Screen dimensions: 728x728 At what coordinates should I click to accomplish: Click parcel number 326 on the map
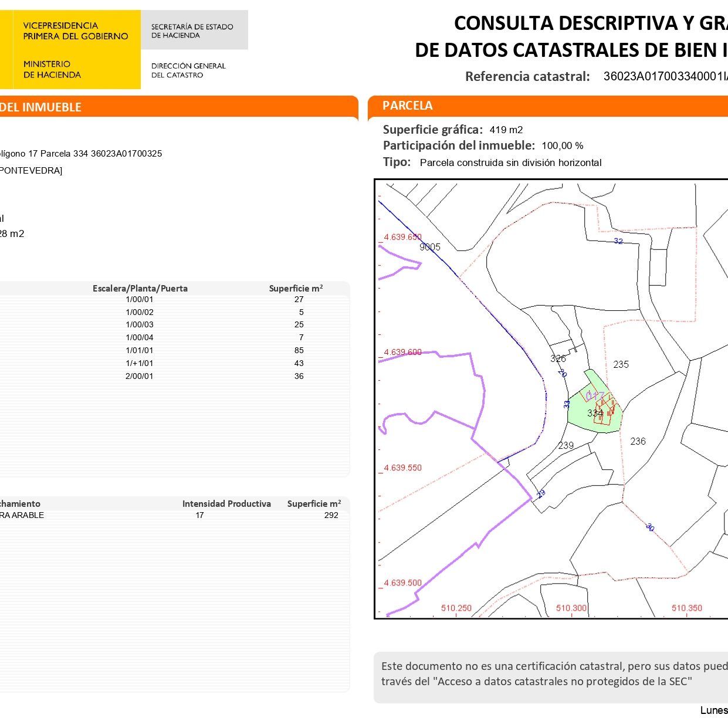pyautogui.click(x=558, y=358)
